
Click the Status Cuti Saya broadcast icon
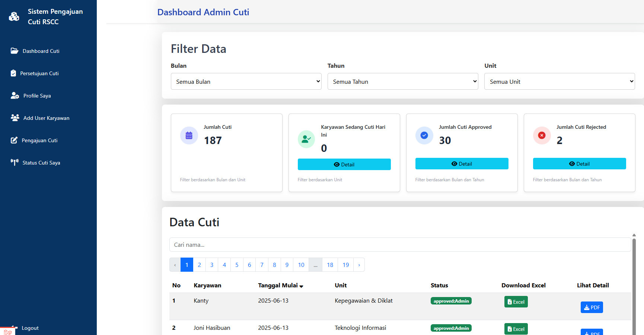(15, 162)
